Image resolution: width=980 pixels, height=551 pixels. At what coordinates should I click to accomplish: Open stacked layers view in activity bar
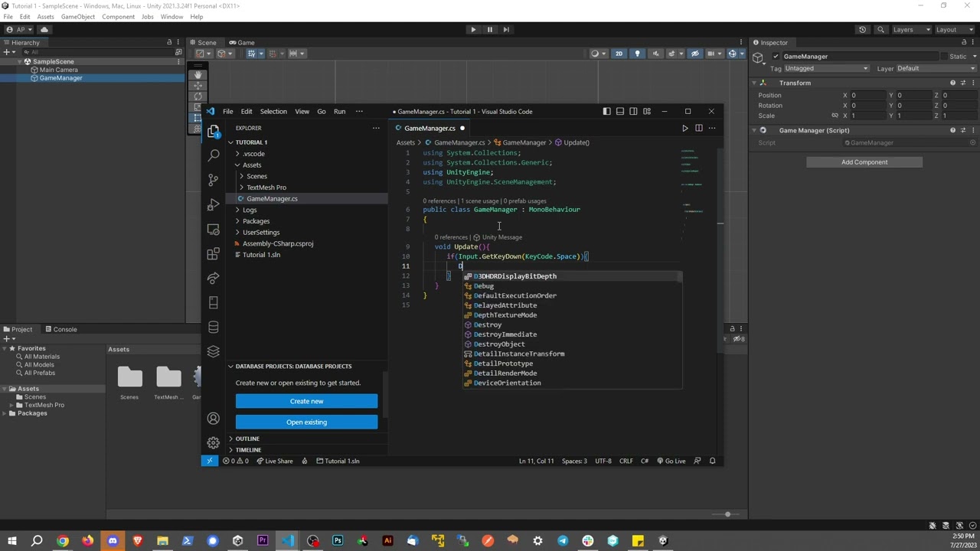[213, 351]
